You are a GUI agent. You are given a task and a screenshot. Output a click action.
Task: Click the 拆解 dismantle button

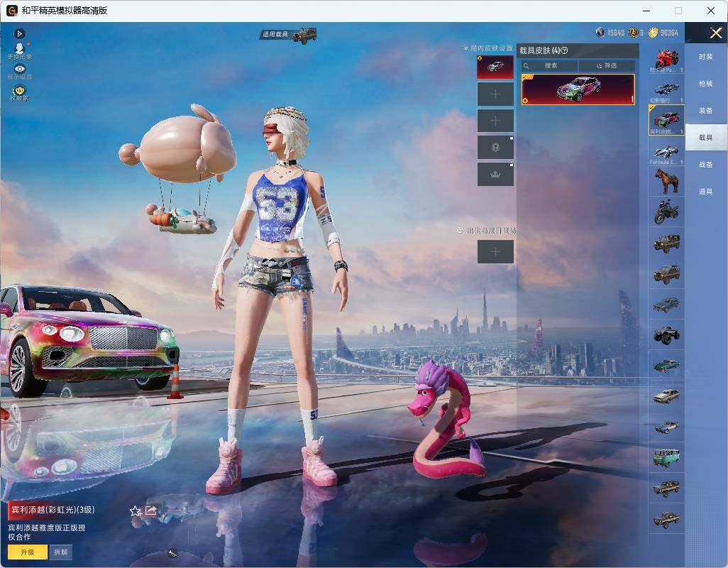tap(61, 552)
